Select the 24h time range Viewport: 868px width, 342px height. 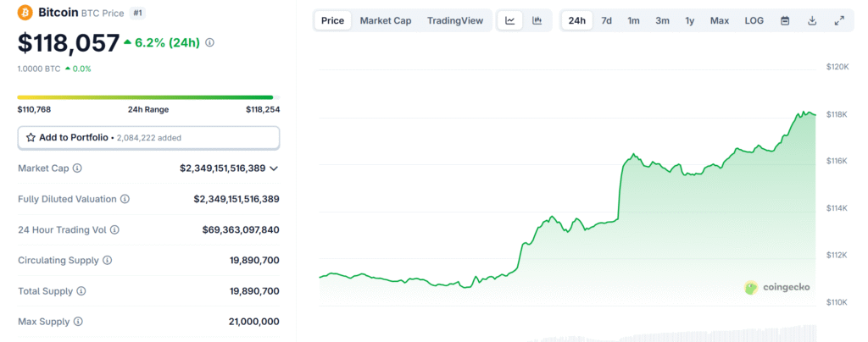(577, 20)
